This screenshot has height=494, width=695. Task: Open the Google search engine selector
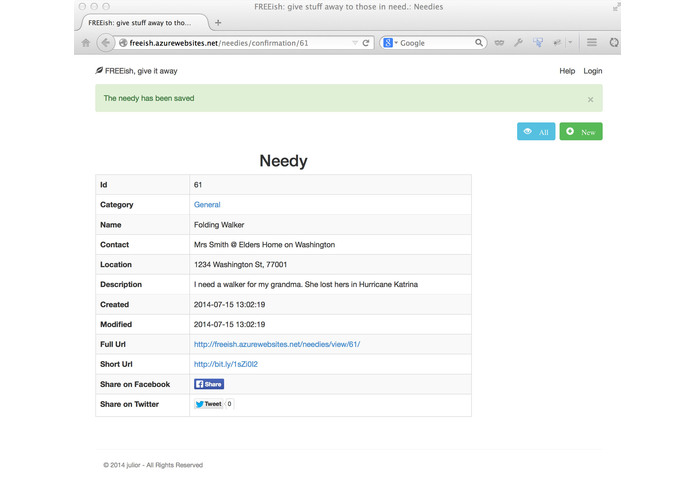tap(390, 43)
